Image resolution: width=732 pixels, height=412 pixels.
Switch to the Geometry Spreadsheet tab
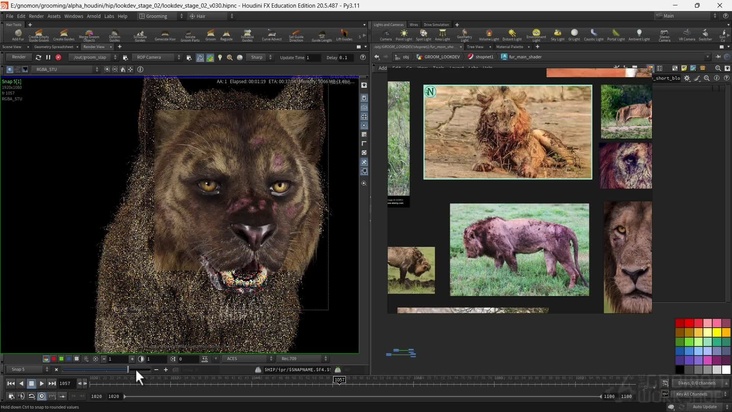(x=54, y=47)
